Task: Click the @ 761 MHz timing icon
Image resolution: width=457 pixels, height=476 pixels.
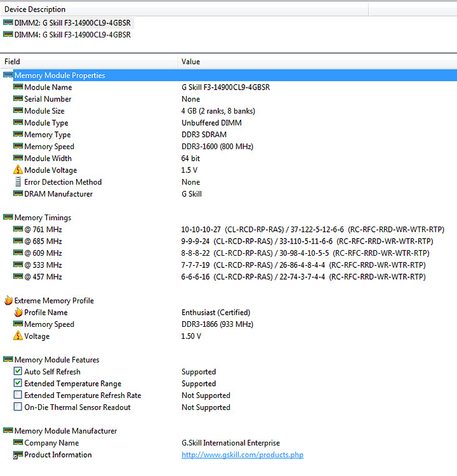Action: 18,229
